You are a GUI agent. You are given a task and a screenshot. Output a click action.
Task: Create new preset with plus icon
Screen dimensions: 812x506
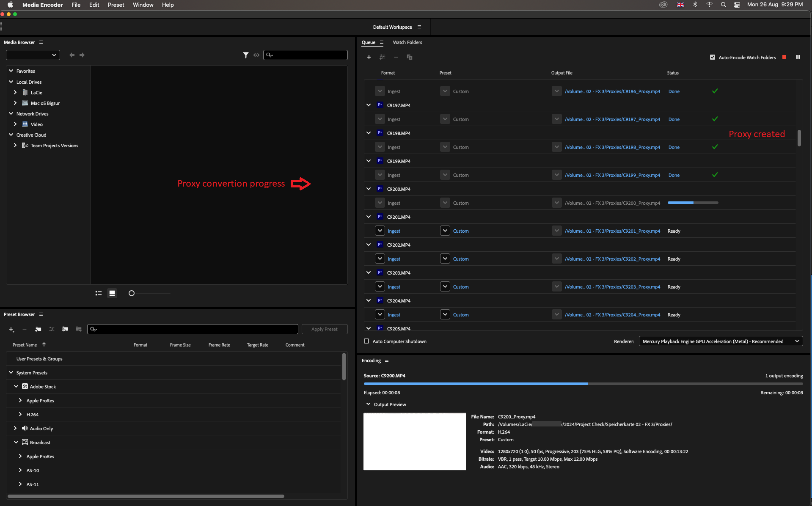click(11, 329)
